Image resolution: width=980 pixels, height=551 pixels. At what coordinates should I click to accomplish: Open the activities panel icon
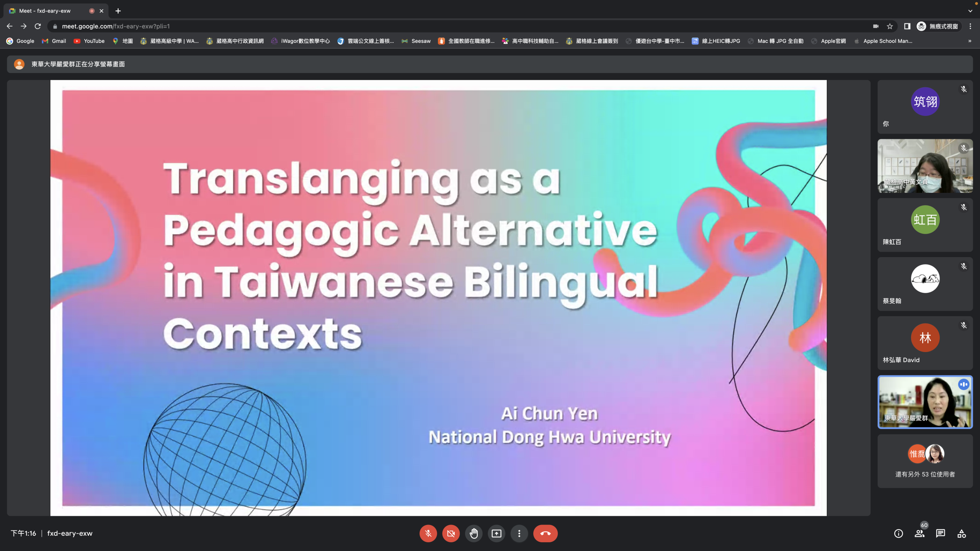click(961, 533)
